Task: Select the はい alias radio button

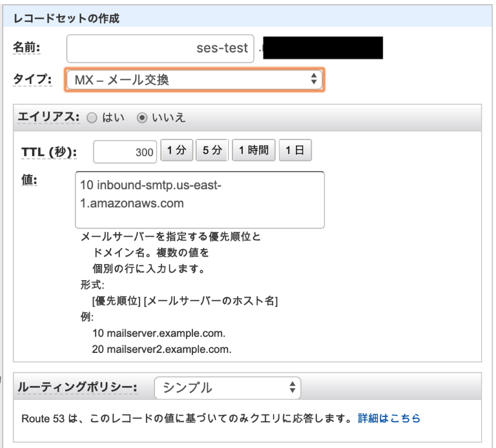Action: tap(92, 118)
